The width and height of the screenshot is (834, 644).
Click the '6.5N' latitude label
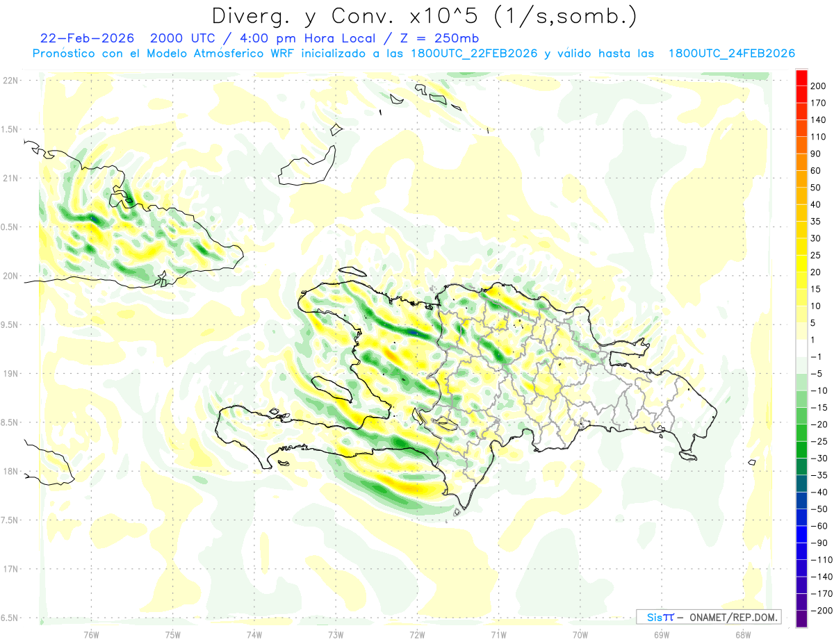tap(10, 618)
